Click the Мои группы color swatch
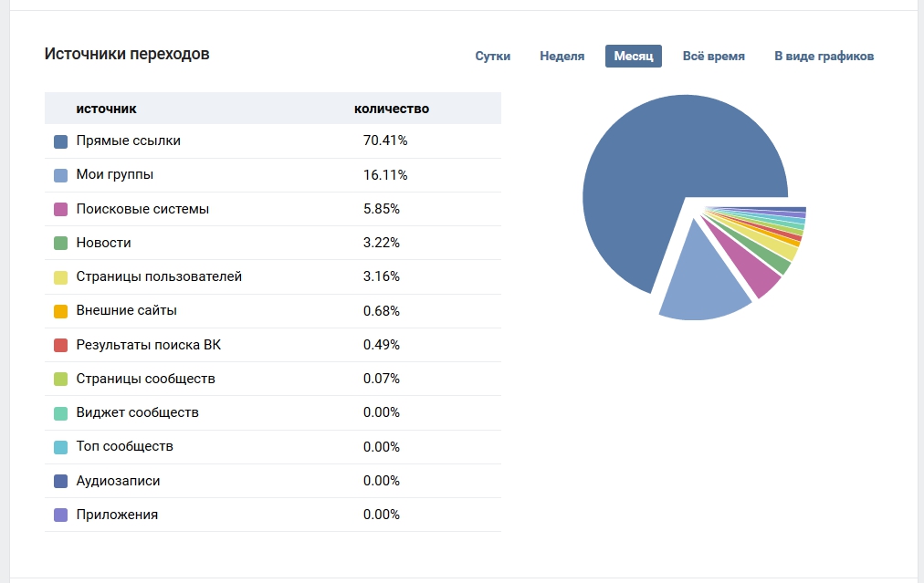This screenshot has height=583, width=924. click(61, 175)
